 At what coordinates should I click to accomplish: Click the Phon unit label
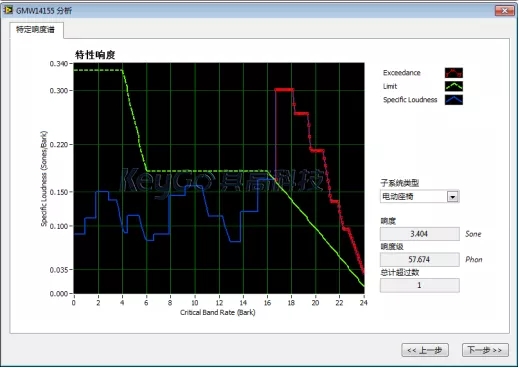[x=474, y=260]
